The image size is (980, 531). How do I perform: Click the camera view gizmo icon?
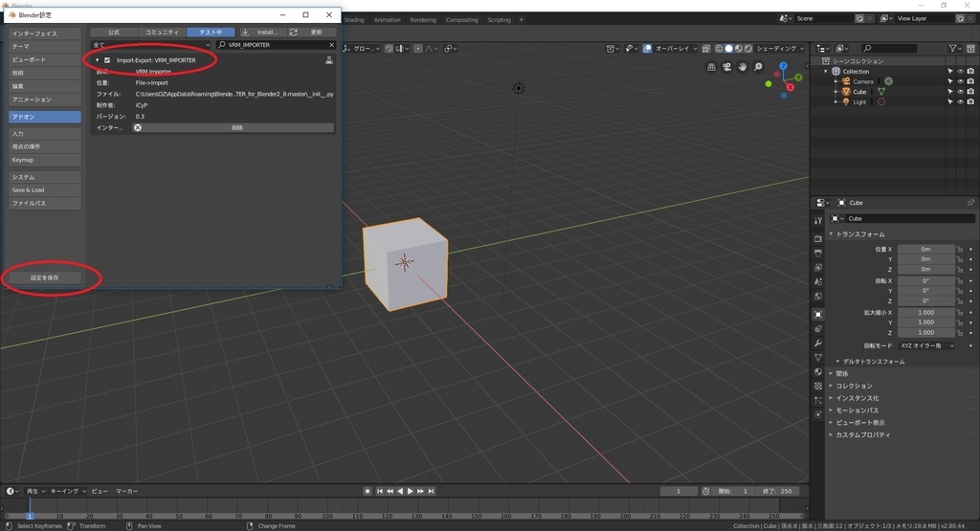pyautogui.click(x=727, y=67)
